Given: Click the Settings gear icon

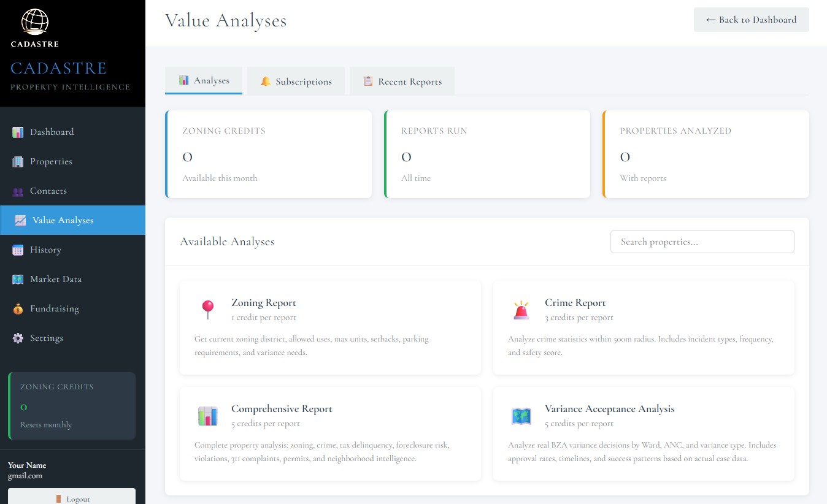Looking at the screenshot, I should (18, 338).
